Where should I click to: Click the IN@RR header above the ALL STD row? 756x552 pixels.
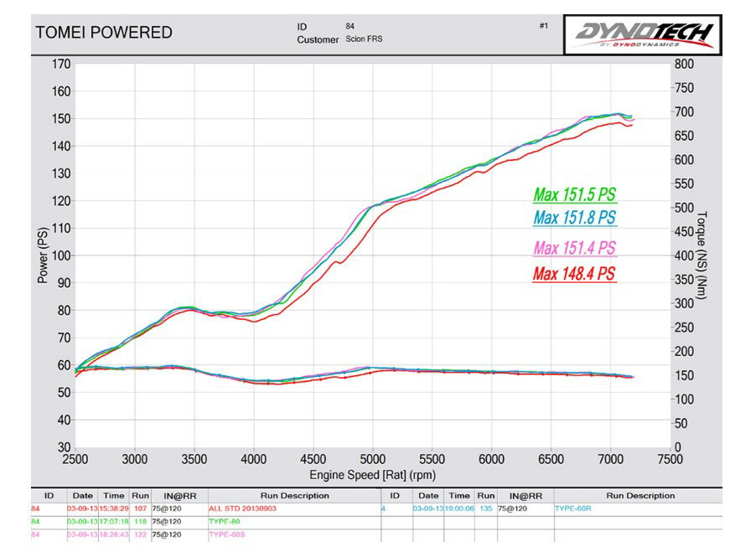point(180,496)
